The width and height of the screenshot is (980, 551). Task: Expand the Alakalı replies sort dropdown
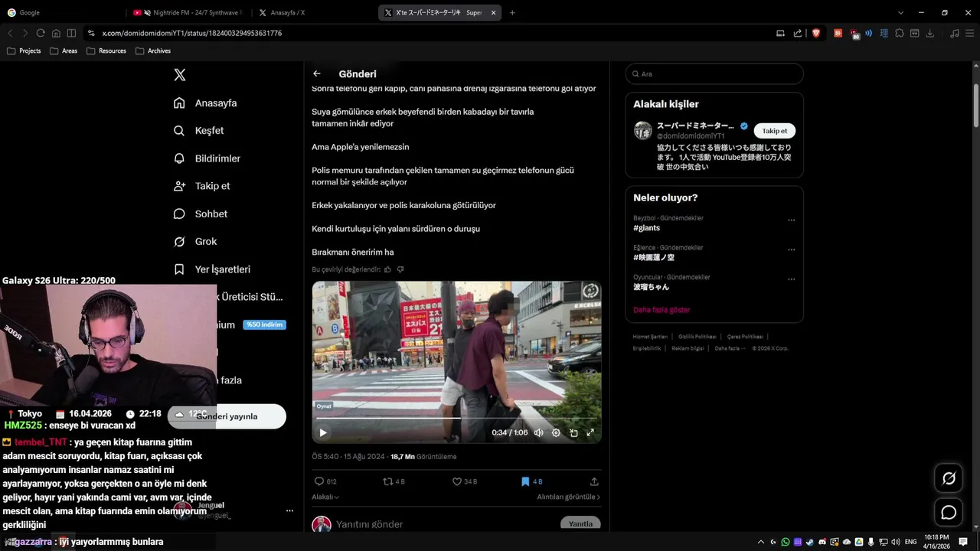[325, 497]
